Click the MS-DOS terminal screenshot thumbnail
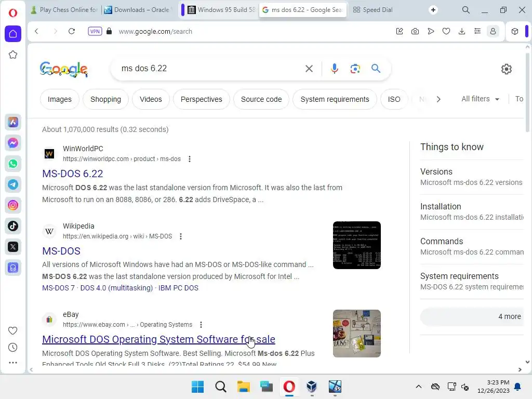Viewport: 532px width, 399px height. 356,245
